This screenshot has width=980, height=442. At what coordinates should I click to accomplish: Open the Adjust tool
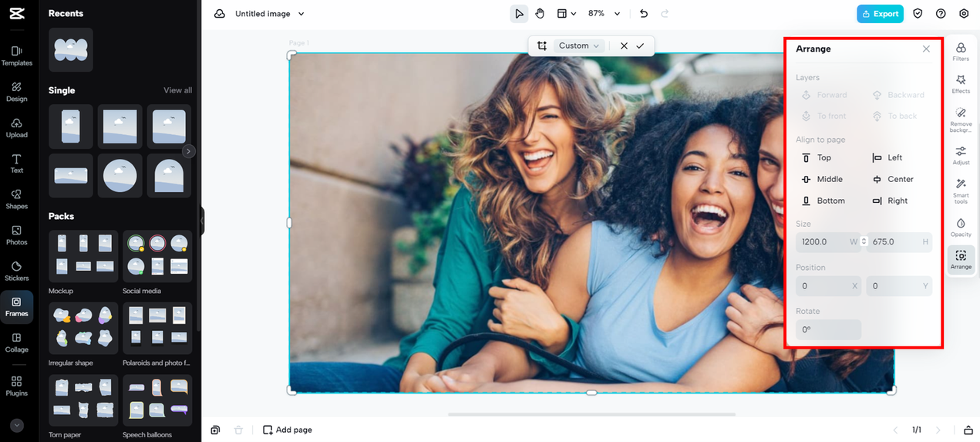point(961,156)
